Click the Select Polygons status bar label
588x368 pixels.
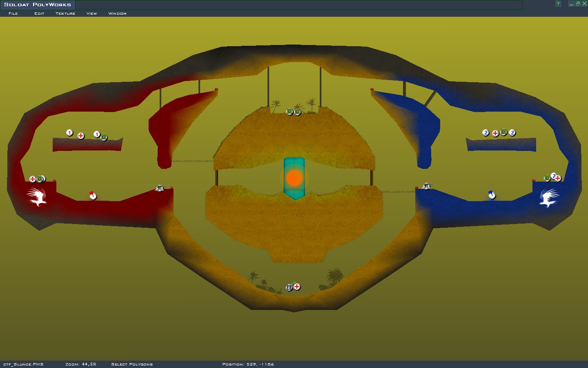coord(132,364)
